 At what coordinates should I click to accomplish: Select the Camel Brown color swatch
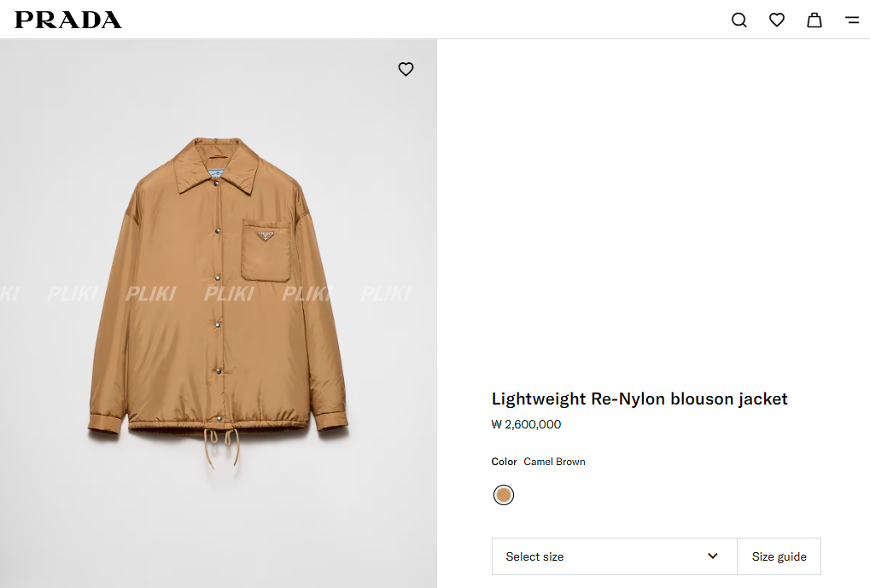click(504, 495)
